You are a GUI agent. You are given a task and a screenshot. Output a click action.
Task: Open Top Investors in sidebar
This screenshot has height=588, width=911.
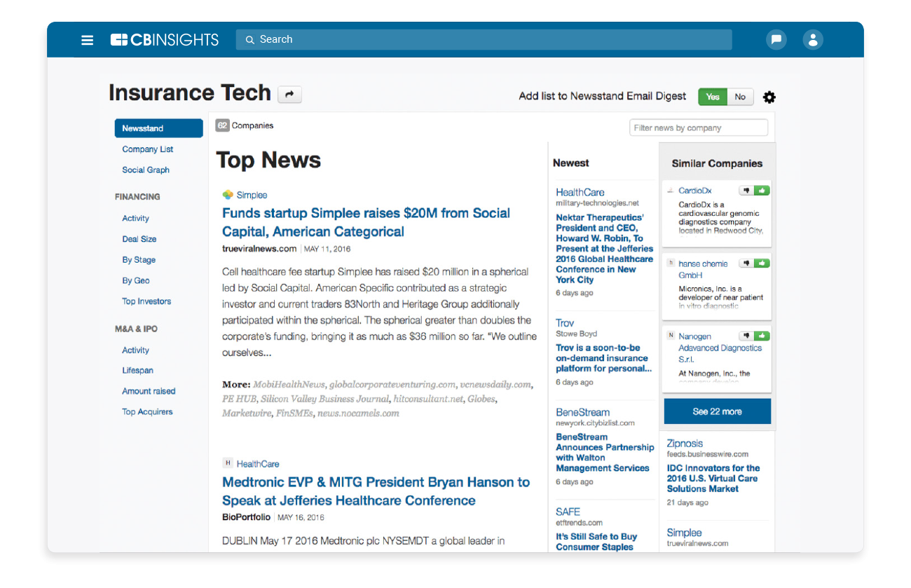pos(146,301)
